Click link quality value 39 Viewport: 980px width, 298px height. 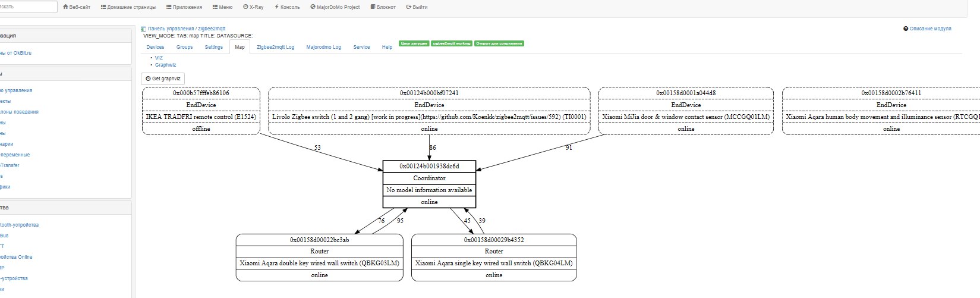click(482, 221)
